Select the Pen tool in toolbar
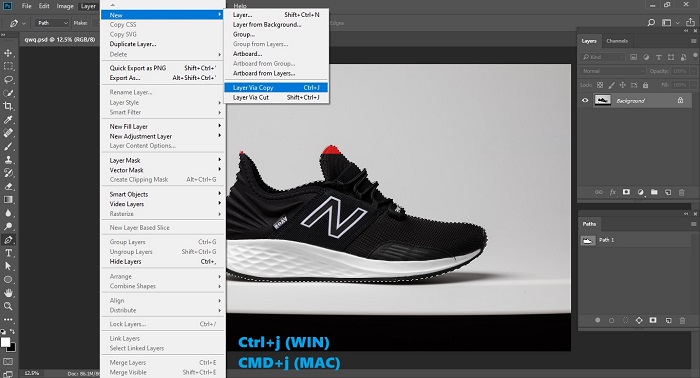 point(8,240)
